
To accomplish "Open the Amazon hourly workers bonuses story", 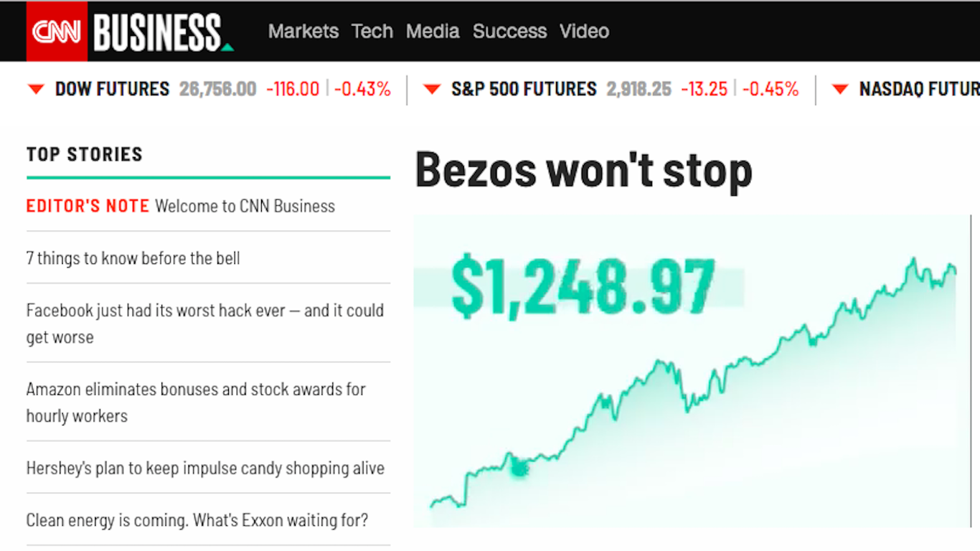I will (195, 402).
